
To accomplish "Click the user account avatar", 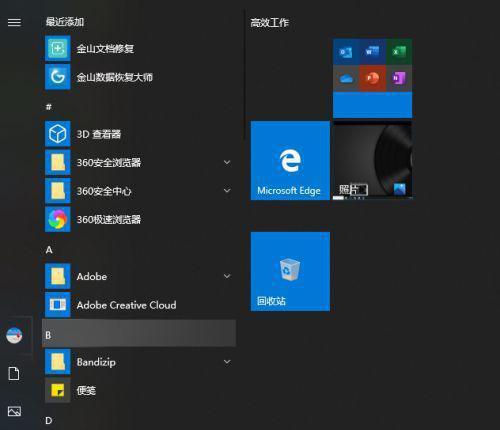I will [x=14, y=335].
